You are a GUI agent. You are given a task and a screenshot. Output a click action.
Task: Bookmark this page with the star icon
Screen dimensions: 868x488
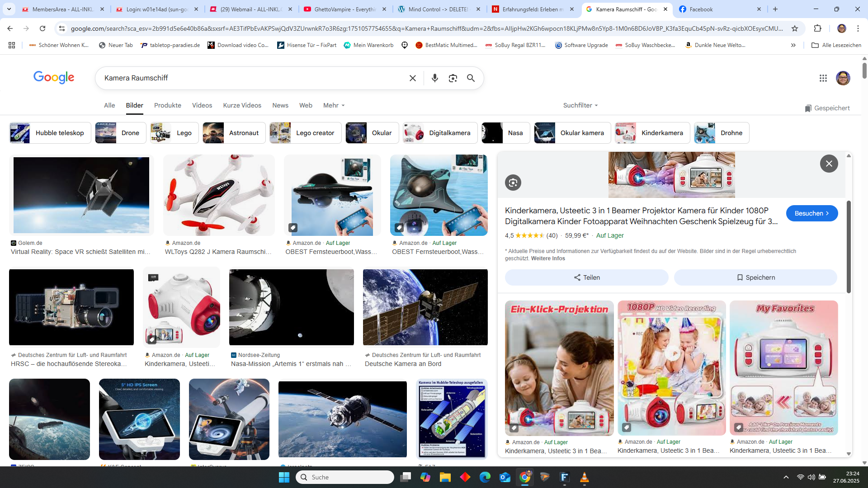click(x=794, y=28)
